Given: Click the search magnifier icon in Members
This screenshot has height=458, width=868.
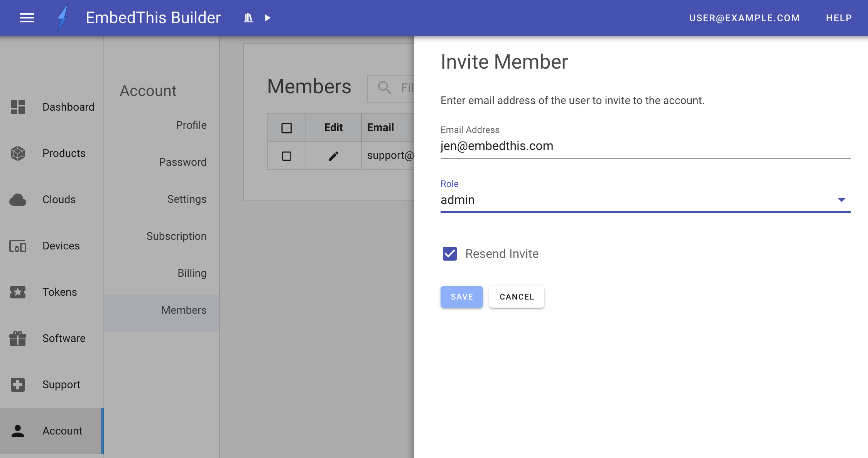Looking at the screenshot, I should pyautogui.click(x=384, y=88).
